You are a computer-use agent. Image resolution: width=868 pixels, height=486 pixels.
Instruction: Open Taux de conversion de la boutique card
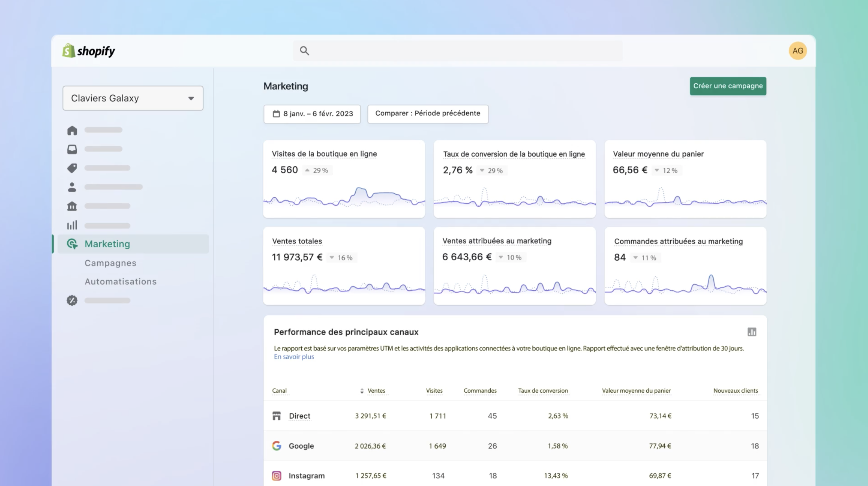tap(515, 179)
